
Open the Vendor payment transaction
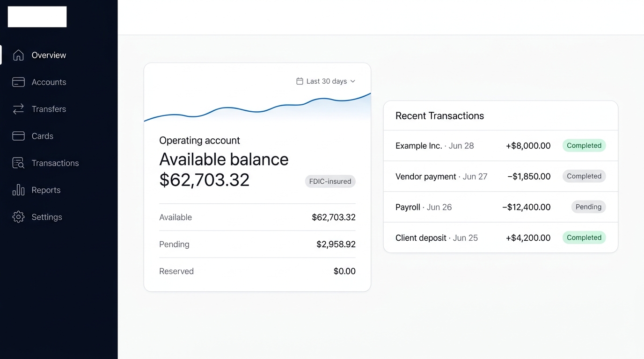[x=501, y=177]
